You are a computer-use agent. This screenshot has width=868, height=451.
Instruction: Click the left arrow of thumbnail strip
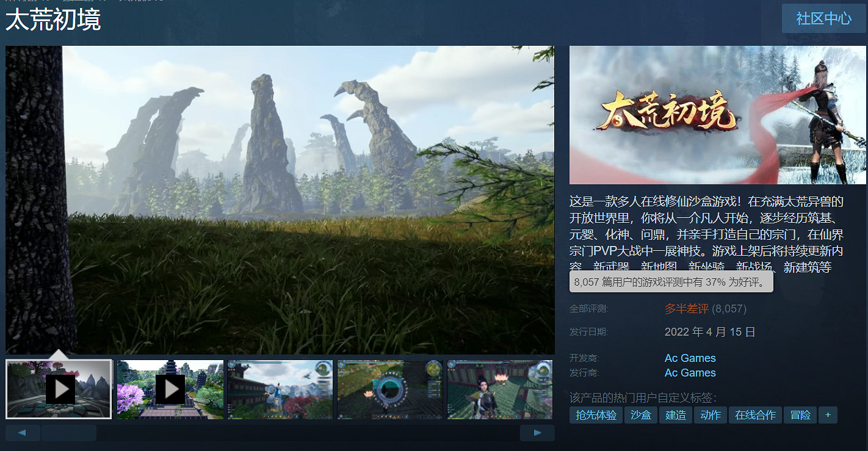[23, 433]
